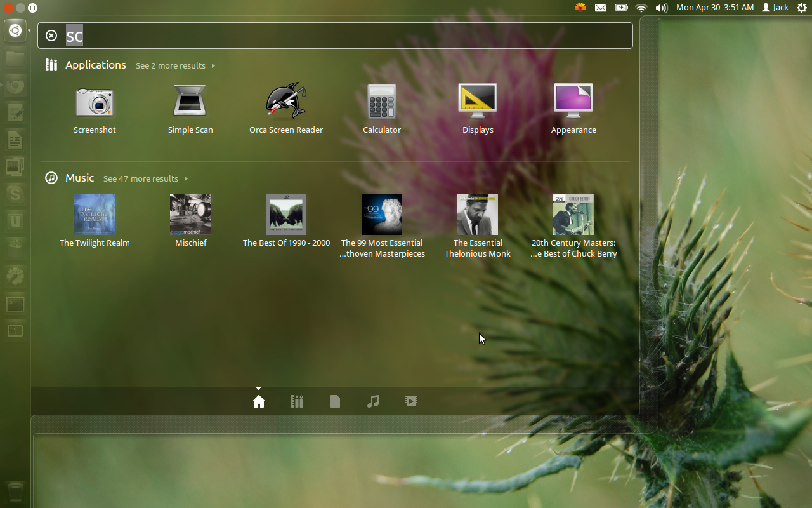Image resolution: width=812 pixels, height=508 pixels.
Task: Open the Calculator app
Action: (382, 109)
